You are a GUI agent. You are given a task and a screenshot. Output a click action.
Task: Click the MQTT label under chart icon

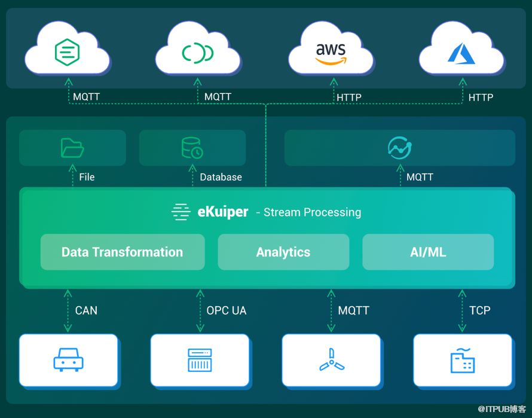click(420, 177)
